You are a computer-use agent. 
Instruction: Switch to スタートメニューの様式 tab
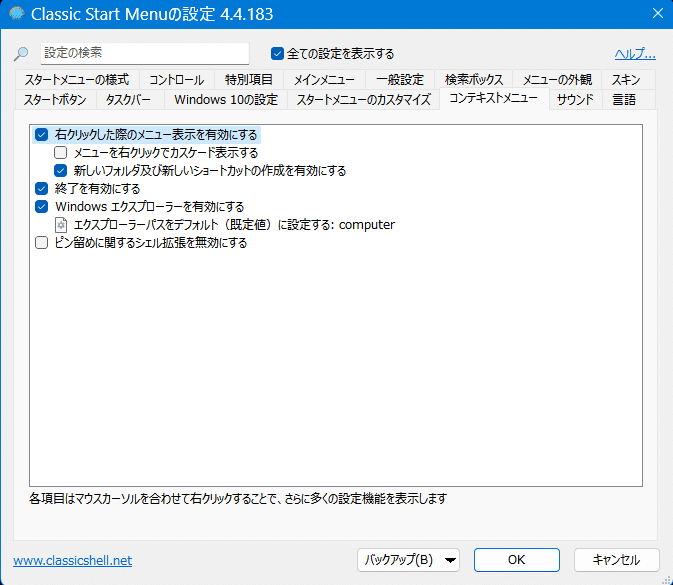77,80
